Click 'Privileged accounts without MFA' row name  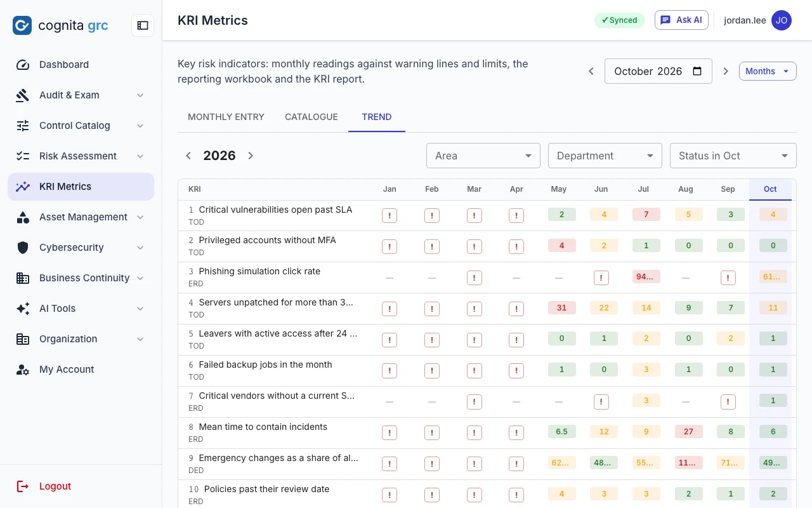tap(267, 240)
